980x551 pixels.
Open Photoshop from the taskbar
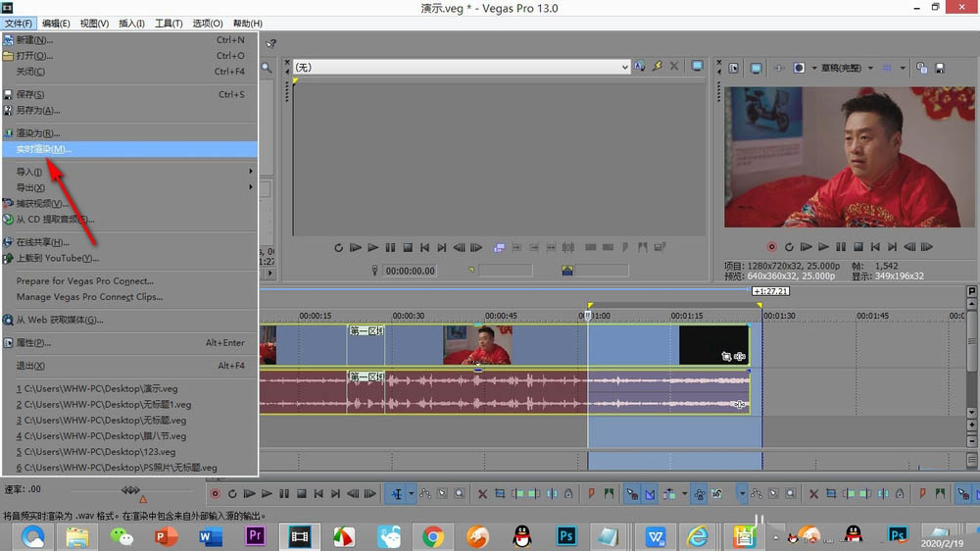566,536
